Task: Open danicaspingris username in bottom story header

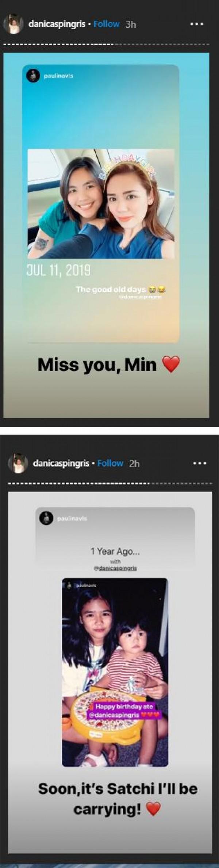Action: pos(61,463)
